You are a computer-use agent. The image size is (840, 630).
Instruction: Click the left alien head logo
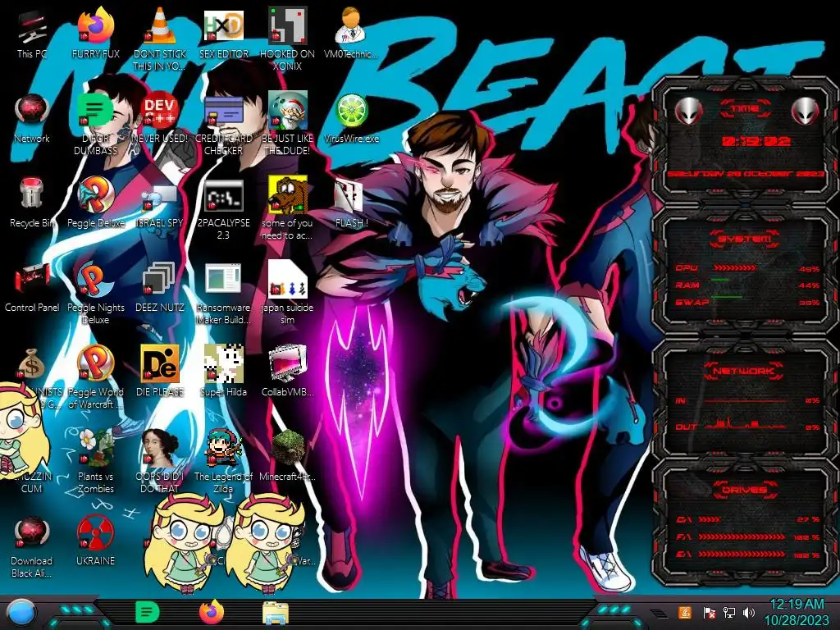[x=689, y=111]
